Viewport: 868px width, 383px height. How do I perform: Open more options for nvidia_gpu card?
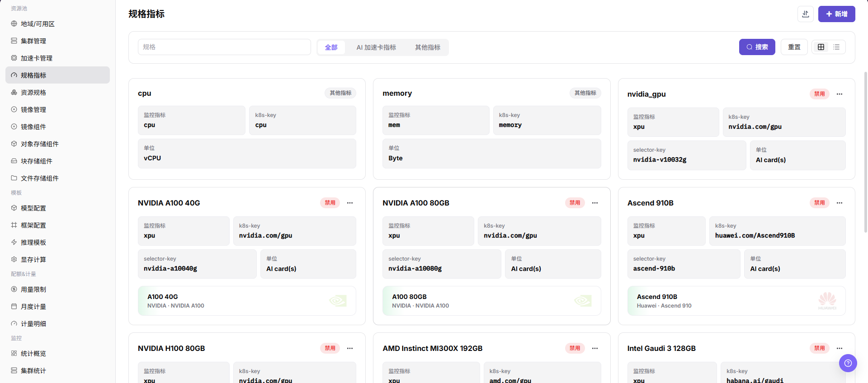tap(840, 94)
